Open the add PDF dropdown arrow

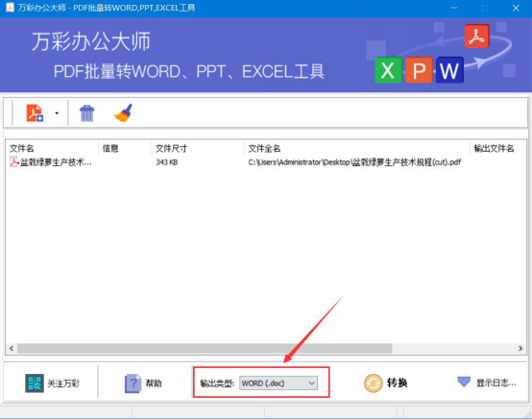click(57, 113)
